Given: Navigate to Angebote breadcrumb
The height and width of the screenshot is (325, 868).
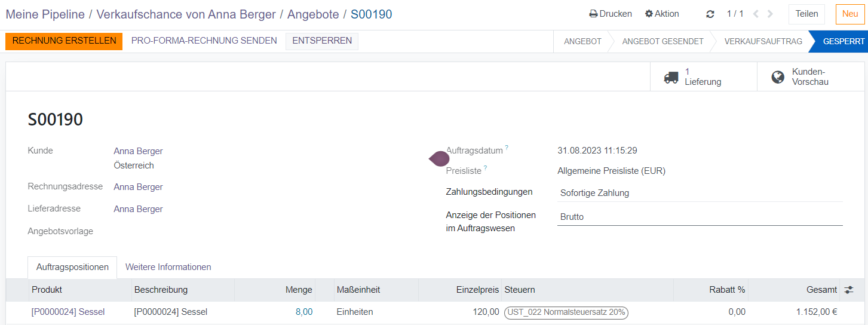Looking at the screenshot, I should click(312, 14).
